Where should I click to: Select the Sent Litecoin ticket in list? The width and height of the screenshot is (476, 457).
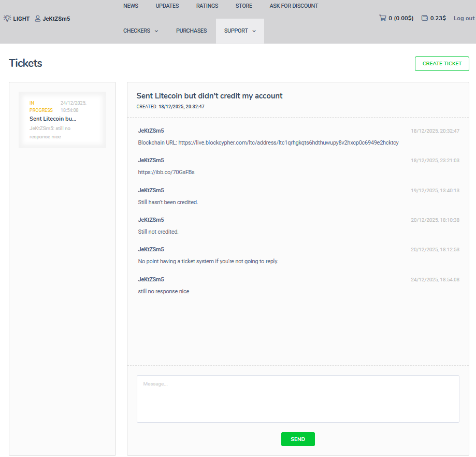(x=62, y=120)
